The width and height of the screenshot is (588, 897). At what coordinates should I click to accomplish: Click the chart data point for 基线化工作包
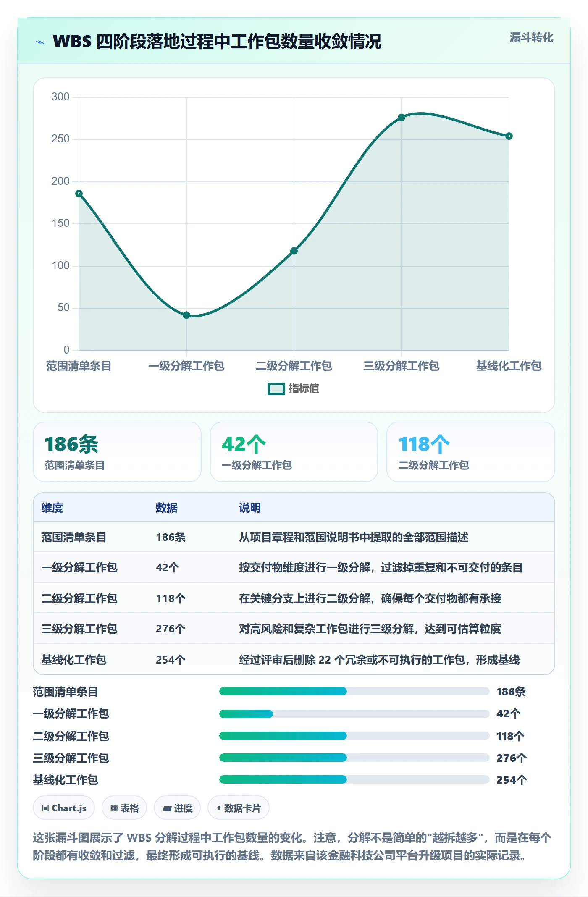point(509,136)
